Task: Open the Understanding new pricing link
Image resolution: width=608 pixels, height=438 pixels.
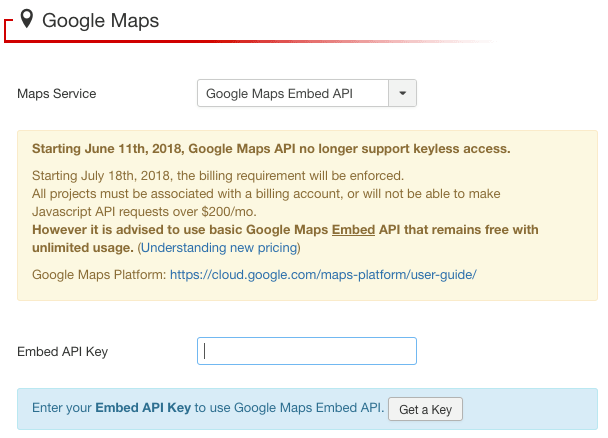Action: (219, 247)
